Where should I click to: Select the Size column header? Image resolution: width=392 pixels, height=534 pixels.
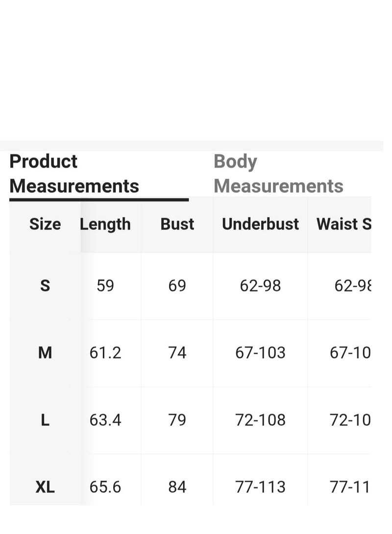coord(45,224)
